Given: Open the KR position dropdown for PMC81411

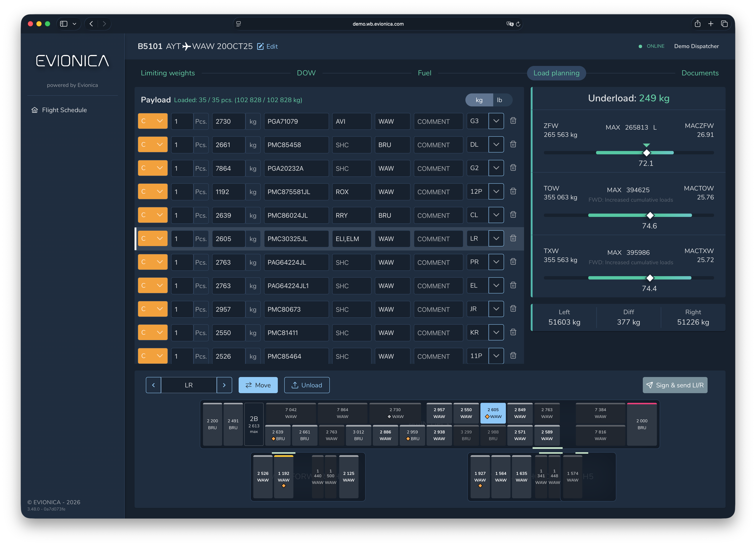Looking at the screenshot, I should point(496,332).
